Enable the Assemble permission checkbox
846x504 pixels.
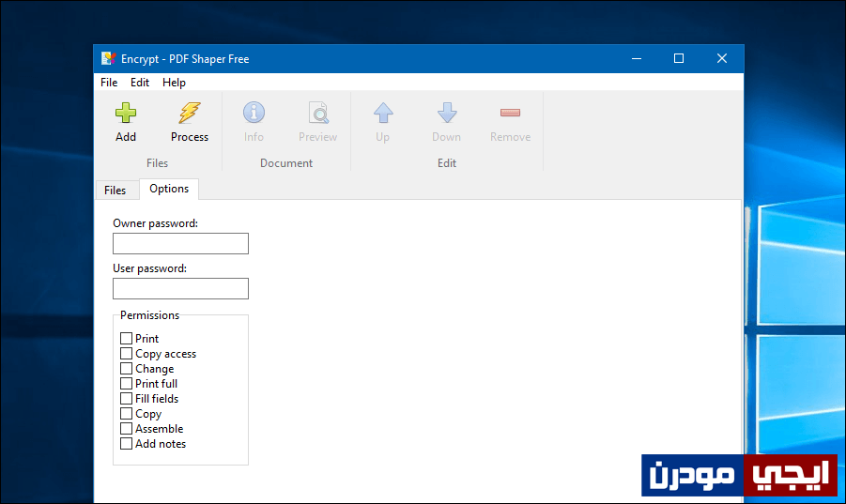point(126,429)
